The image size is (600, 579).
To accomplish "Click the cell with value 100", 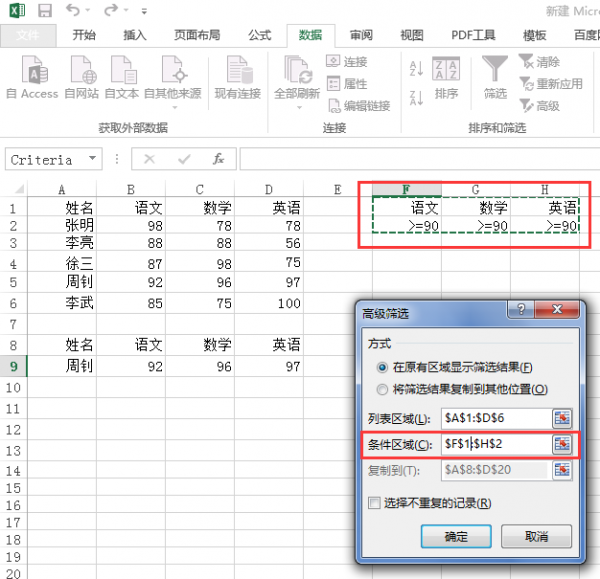I will tap(269, 303).
